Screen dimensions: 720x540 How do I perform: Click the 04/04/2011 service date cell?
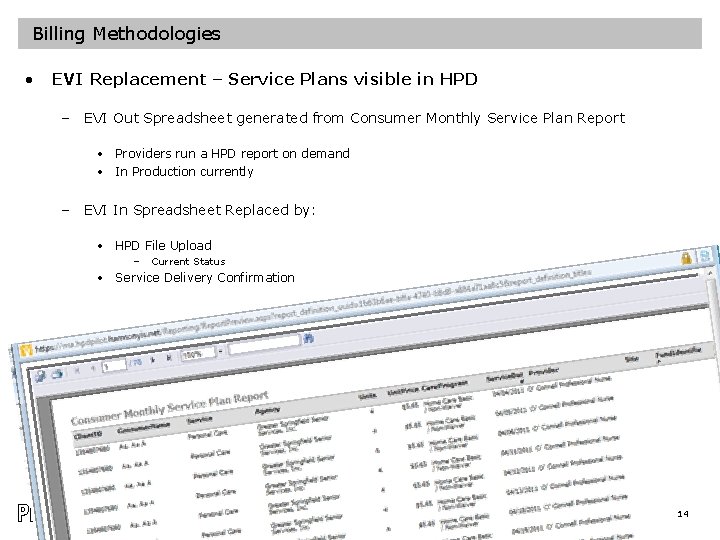coord(509,394)
